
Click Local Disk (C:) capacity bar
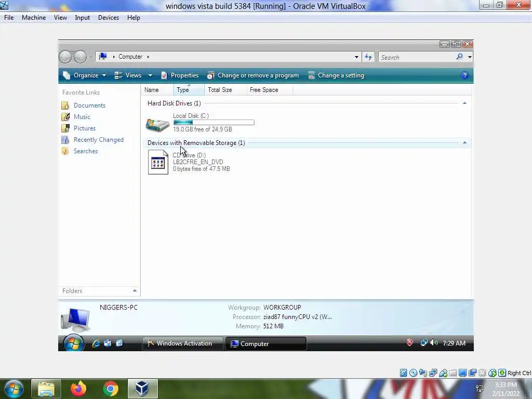(214, 123)
